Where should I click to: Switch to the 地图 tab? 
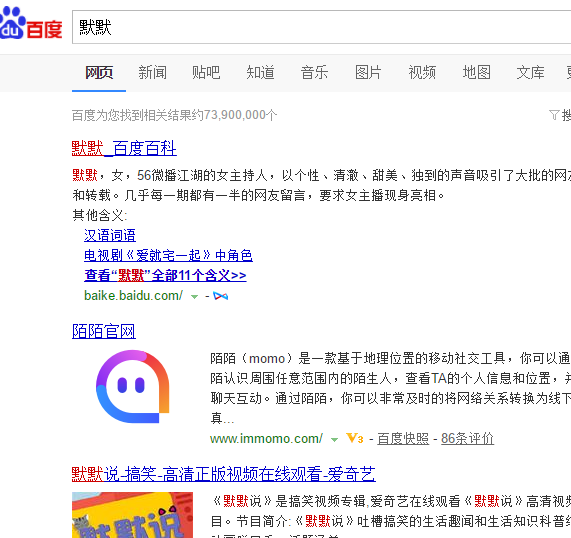click(476, 72)
